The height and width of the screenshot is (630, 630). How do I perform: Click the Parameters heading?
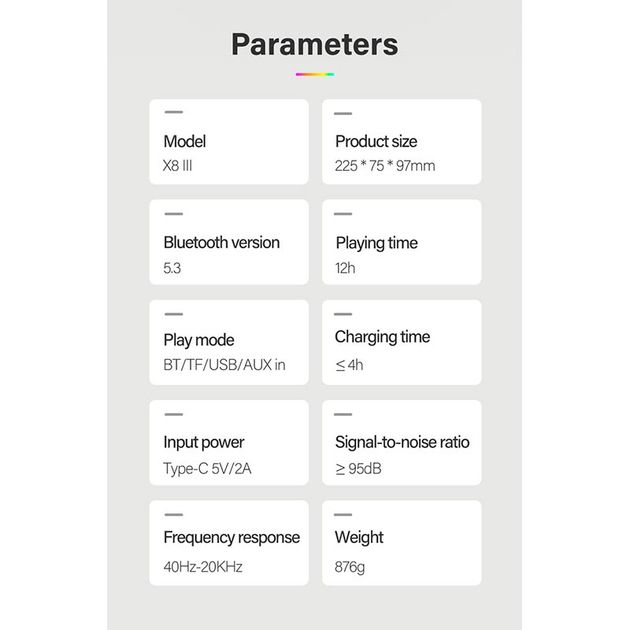(x=314, y=45)
